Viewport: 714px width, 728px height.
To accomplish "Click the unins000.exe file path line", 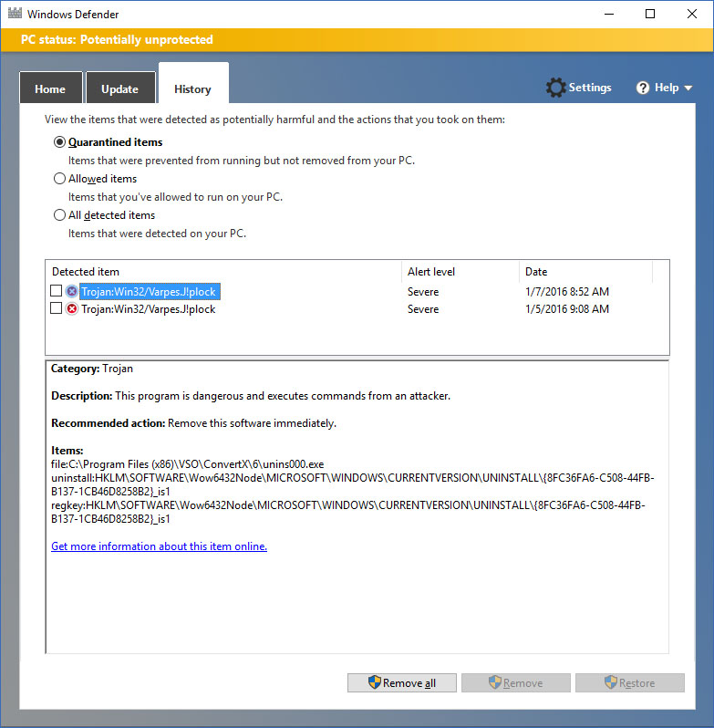I will pos(188,464).
